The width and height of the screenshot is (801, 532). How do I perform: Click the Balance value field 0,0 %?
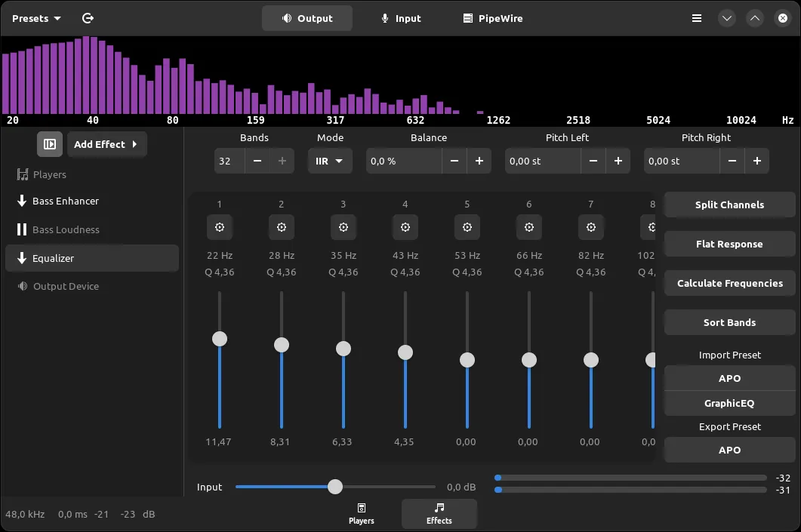[x=404, y=161]
